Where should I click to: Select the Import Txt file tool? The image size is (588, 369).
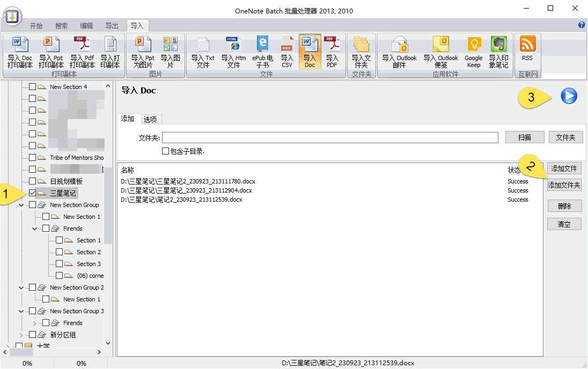[x=203, y=52]
